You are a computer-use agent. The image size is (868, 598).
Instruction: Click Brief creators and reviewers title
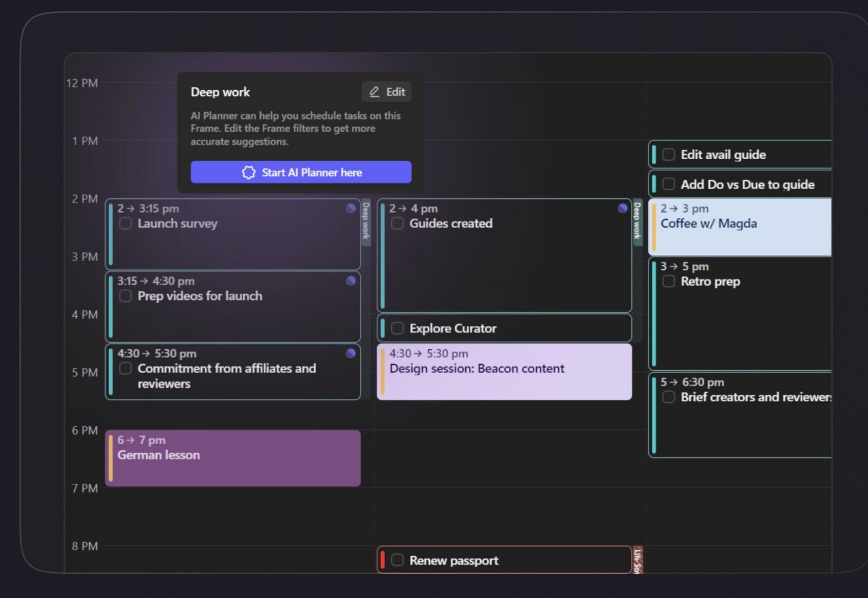pos(756,397)
